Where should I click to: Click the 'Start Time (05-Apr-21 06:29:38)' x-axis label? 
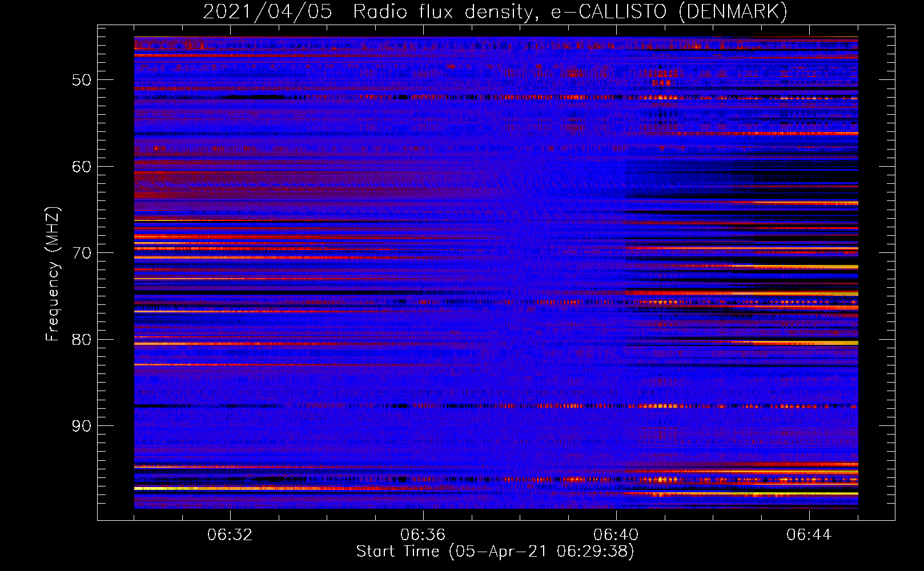[495, 552]
